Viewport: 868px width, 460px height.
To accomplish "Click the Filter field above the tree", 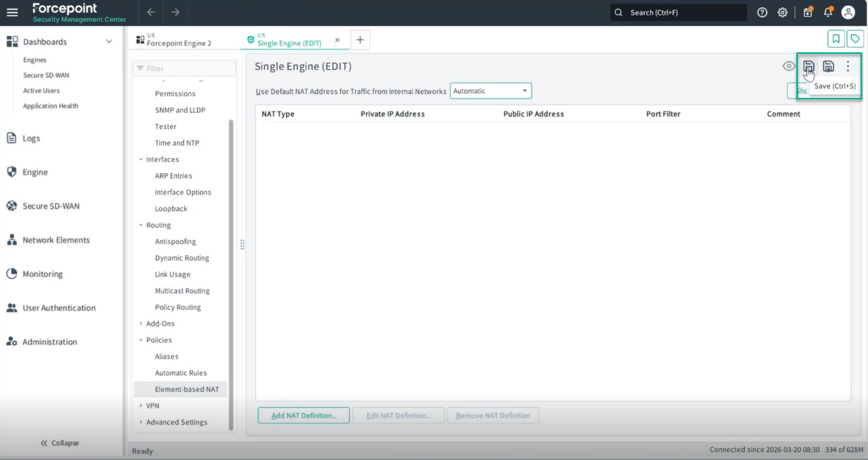I will pyautogui.click(x=185, y=68).
